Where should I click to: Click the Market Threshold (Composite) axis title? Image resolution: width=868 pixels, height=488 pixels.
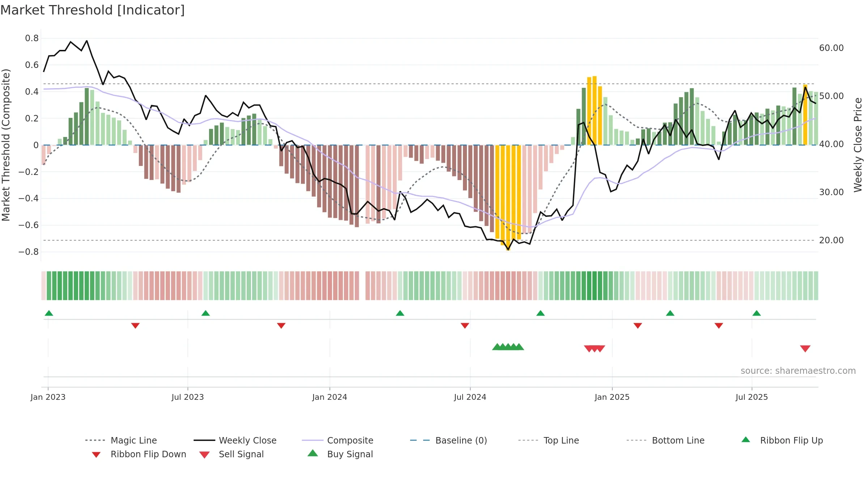click(6, 145)
